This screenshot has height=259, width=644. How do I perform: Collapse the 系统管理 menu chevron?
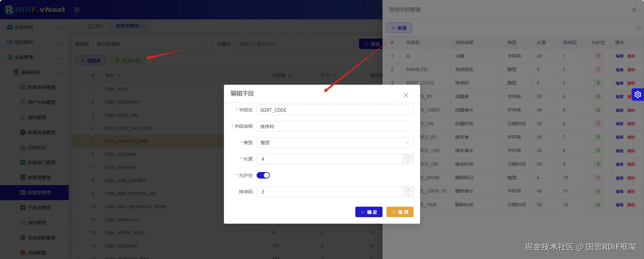[x=59, y=59]
